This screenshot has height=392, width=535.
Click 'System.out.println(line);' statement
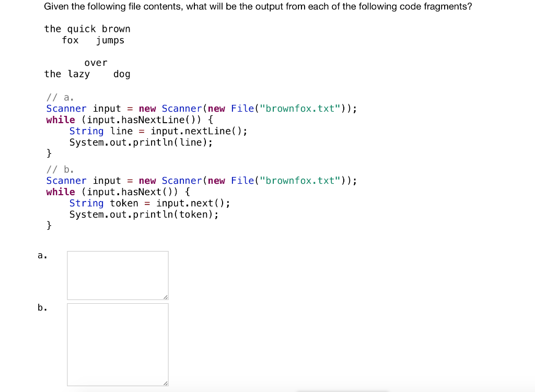(x=141, y=142)
